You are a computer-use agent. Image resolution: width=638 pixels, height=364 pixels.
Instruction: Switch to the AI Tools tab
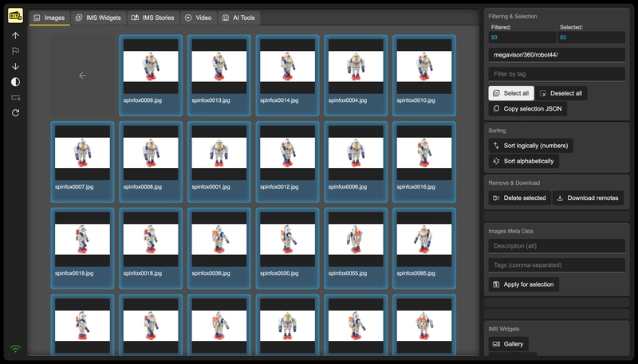pyautogui.click(x=238, y=18)
